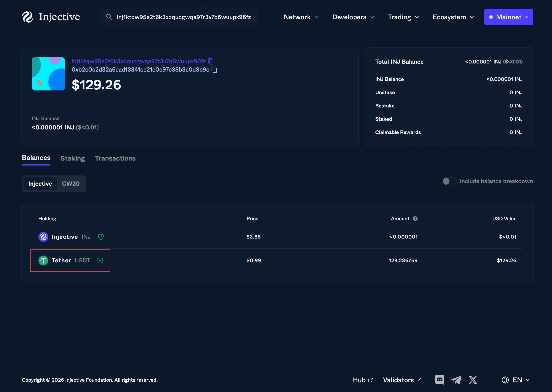The height and width of the screenshot is (392, 552).
Task: Toggle Include balance breakdown switch
Action: point(449,181)
